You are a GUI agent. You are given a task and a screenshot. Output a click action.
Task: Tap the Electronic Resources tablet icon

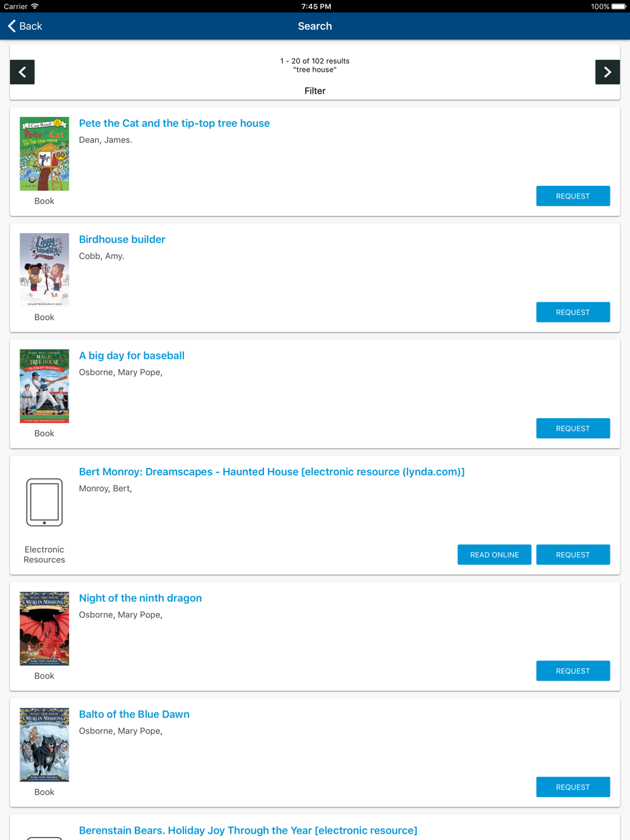click(44, 502)
